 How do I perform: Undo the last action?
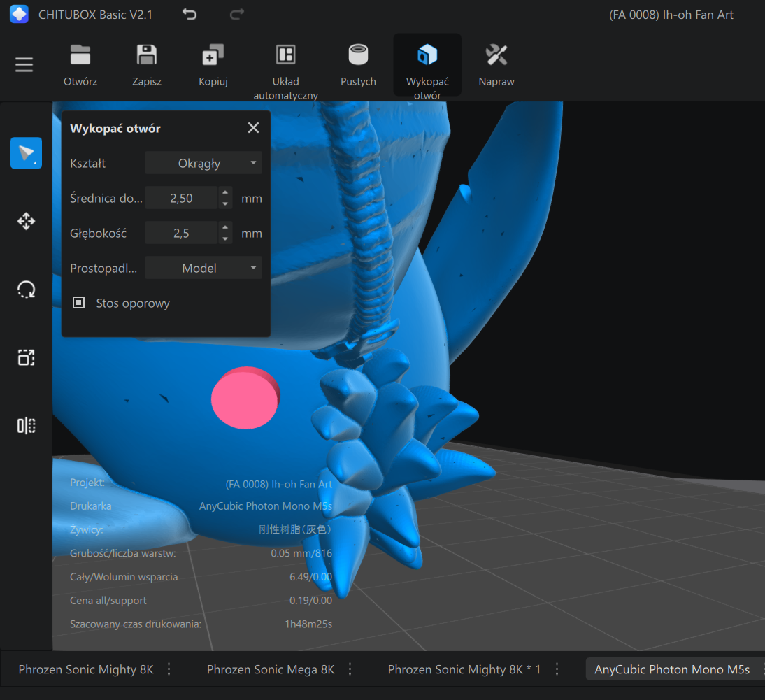(x=190, y=15)
